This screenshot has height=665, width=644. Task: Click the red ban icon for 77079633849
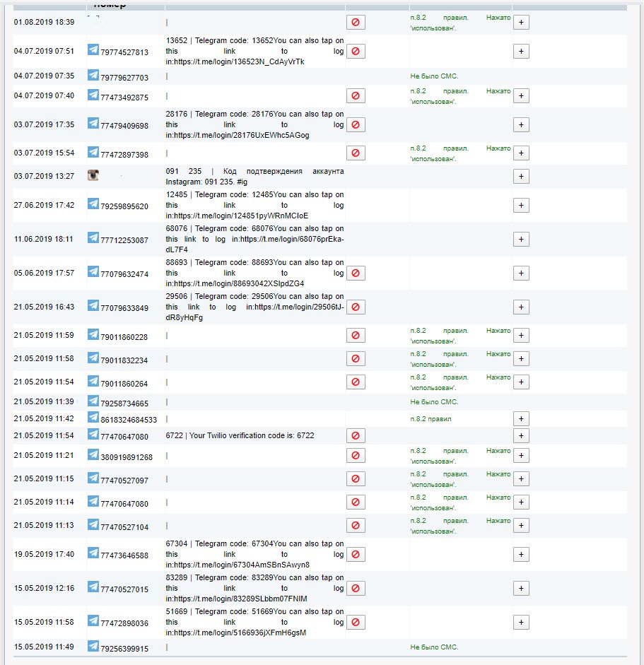[x=356, y=307]
